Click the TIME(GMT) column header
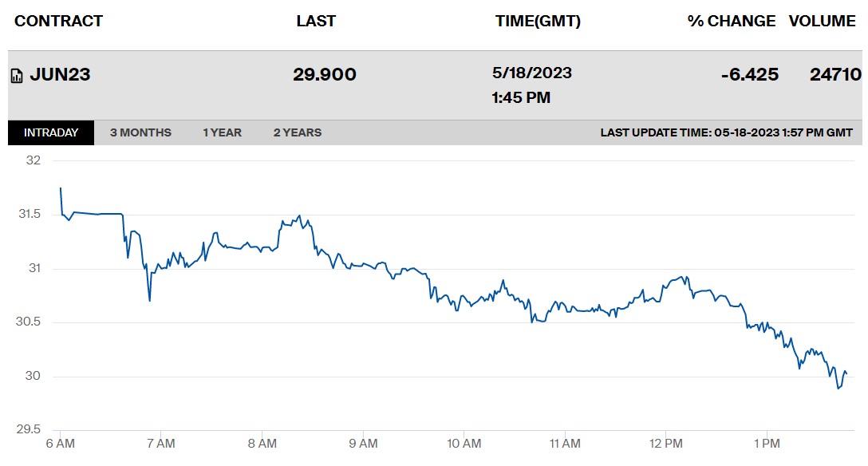Screen dimensions: 868x466 tap(538, 21)
